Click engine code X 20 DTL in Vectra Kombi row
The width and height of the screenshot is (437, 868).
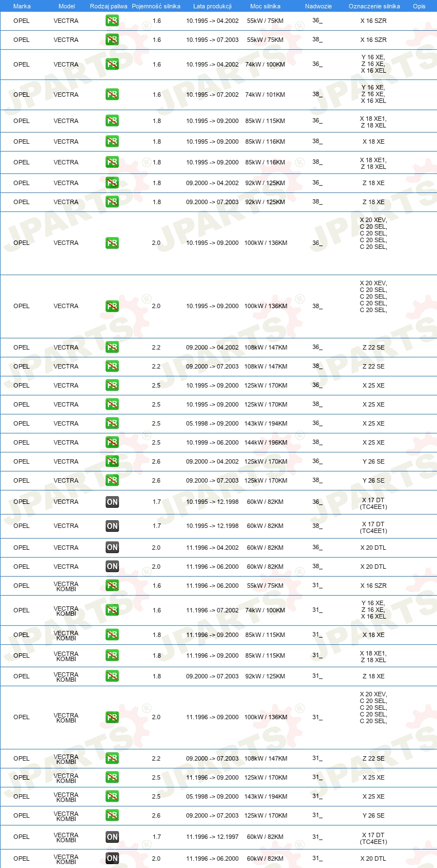coord(373,859)
